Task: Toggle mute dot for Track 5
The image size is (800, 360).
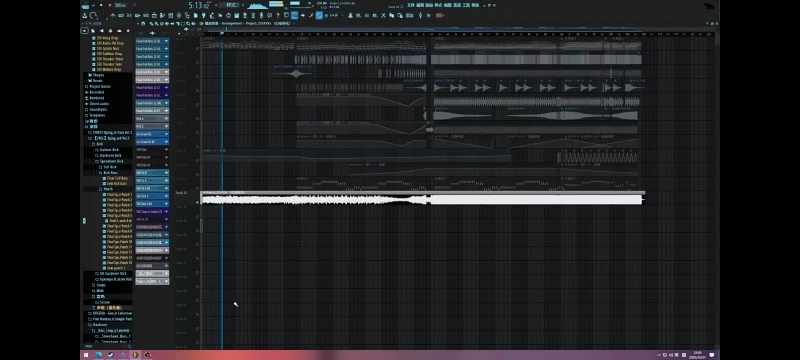Action: point(197,105)
